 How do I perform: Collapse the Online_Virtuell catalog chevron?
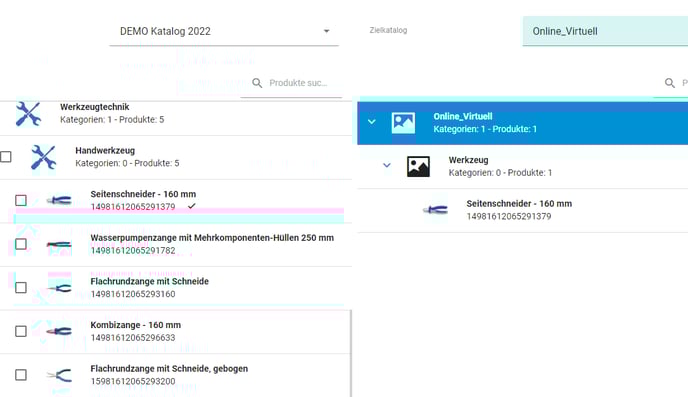point(372,122)
